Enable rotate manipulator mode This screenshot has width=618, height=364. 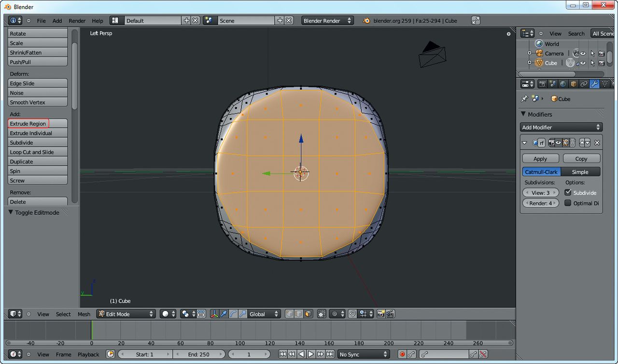pyautogui.click(x=233, y=314)
